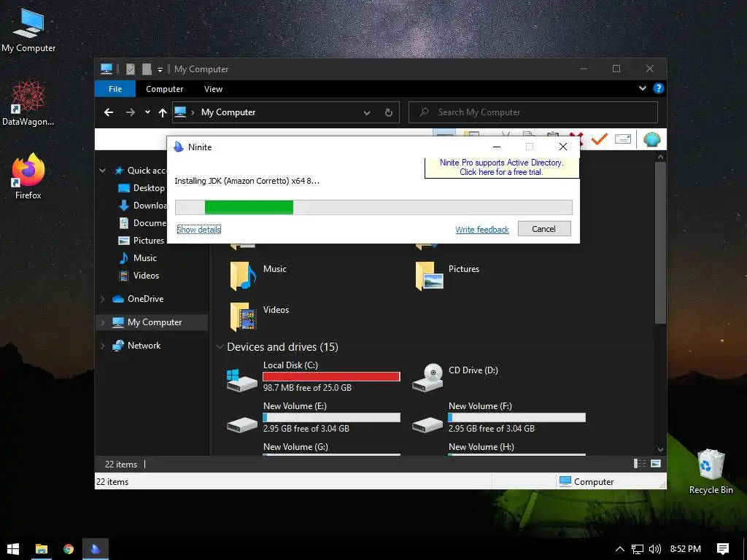Open address bar history dropdown
Image resolution: width=747 pixels, height=560 pixels.
pos(367,113)
